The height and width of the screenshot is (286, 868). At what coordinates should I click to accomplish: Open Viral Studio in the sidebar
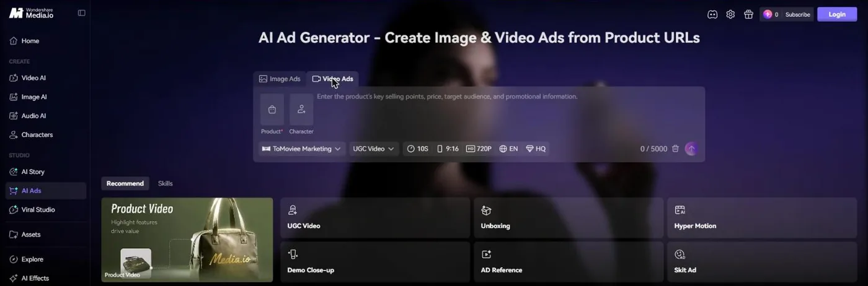click(45, 209)
